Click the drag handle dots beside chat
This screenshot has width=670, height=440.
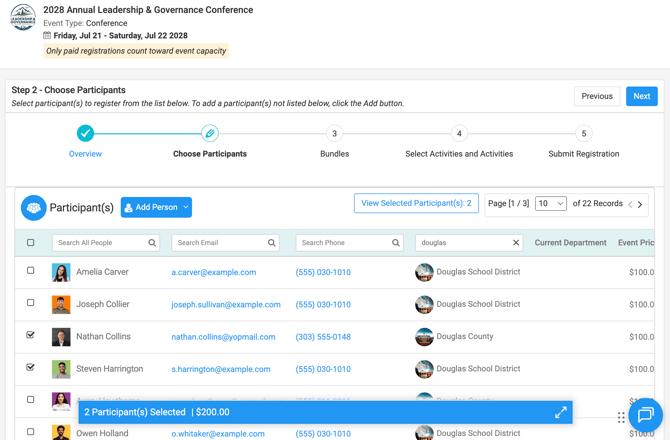pos(621,417)
